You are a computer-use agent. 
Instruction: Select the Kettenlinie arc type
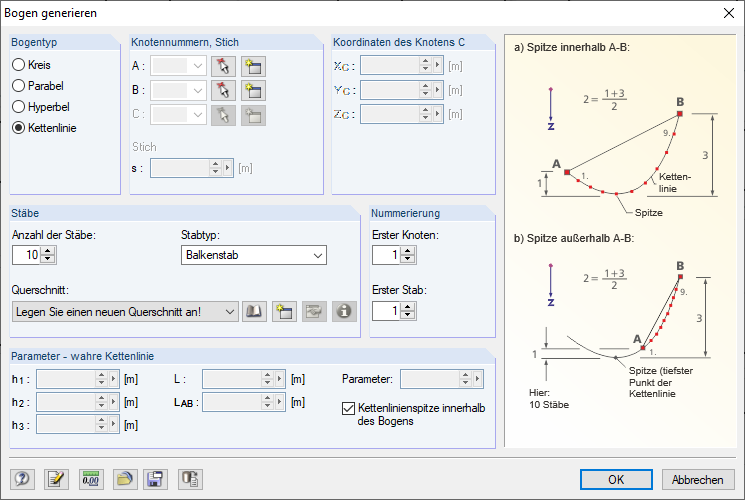coord(44,128)
